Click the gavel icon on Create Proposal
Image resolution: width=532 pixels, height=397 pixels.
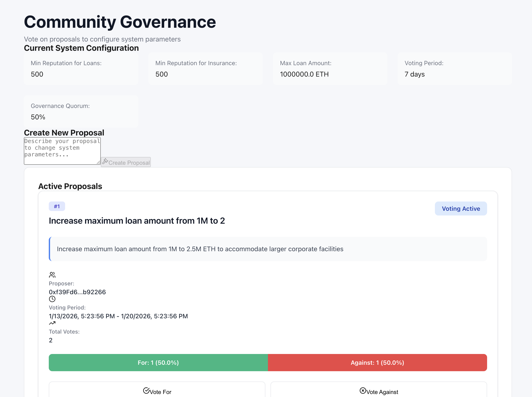pos(105,161)
